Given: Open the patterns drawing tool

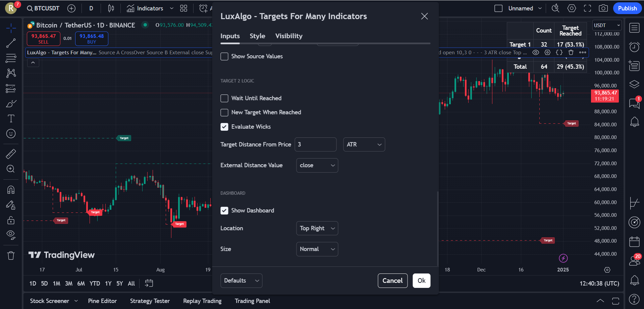Looking at the screenshot, I should pyautogui.click(x=11, y=73).
